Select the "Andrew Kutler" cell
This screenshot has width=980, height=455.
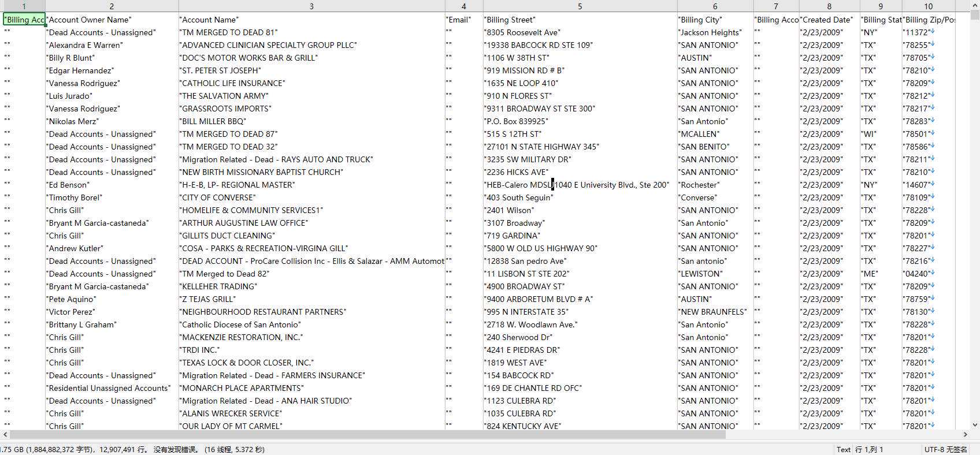112,248
